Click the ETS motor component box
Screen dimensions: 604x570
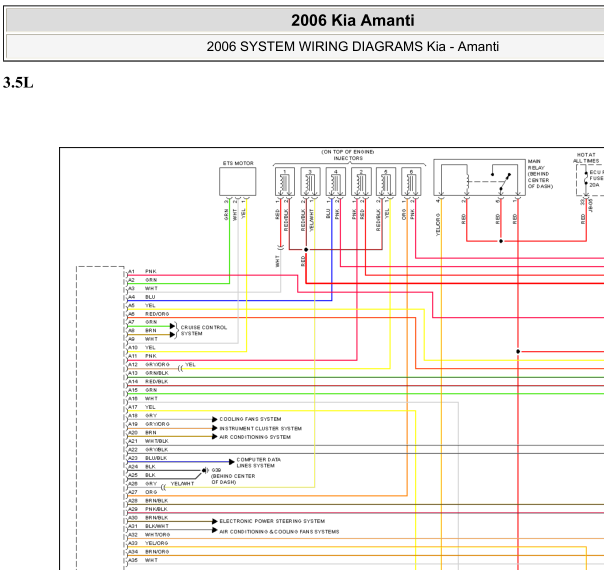point(237,181)
